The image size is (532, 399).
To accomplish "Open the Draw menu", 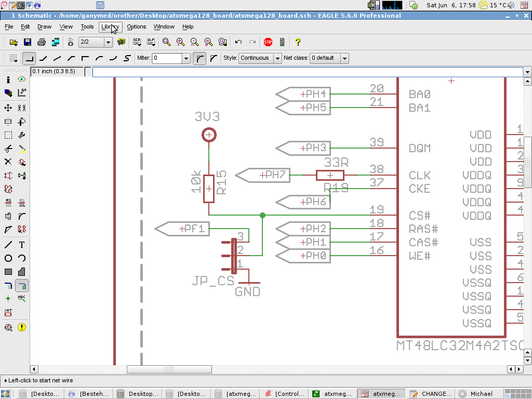I will click(x=45, y=26).
